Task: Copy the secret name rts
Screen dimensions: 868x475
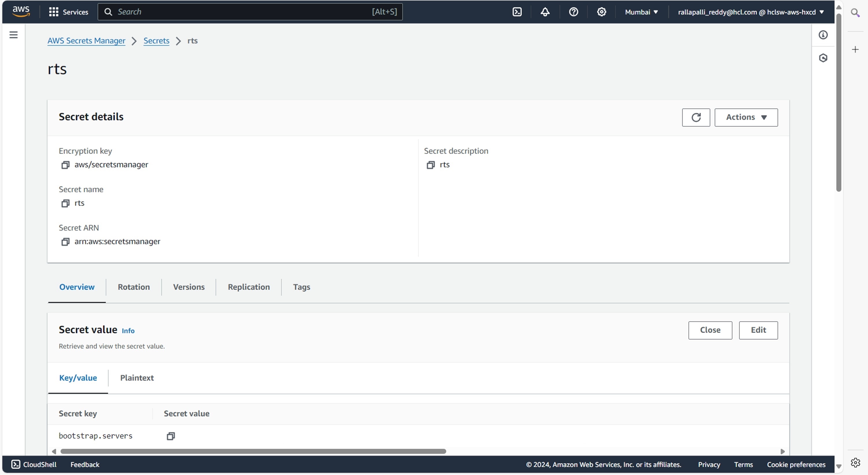Action: (x=65, y=203)
